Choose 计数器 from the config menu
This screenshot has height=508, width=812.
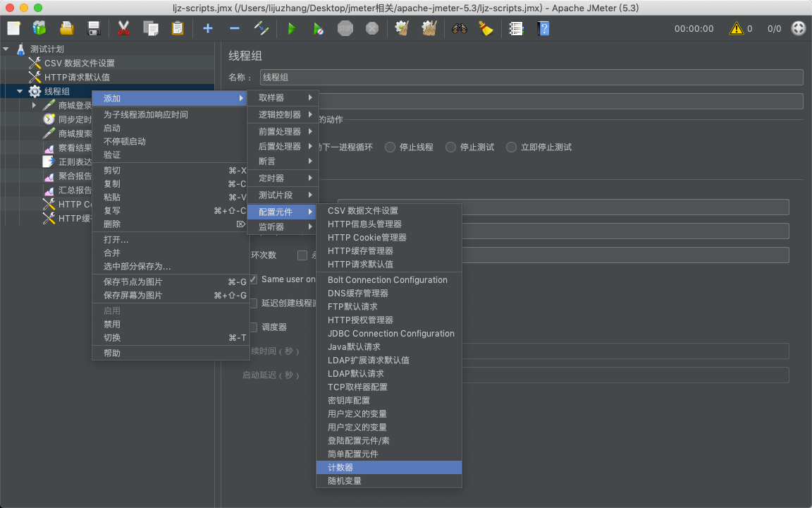[389, 468]
